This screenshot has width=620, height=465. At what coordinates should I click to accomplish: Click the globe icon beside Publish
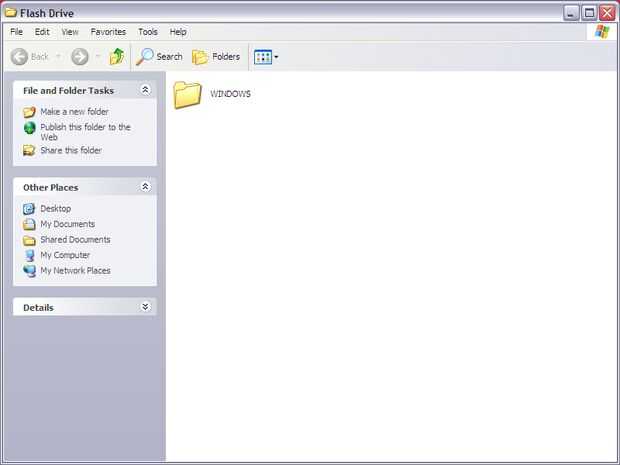point(29,128)
